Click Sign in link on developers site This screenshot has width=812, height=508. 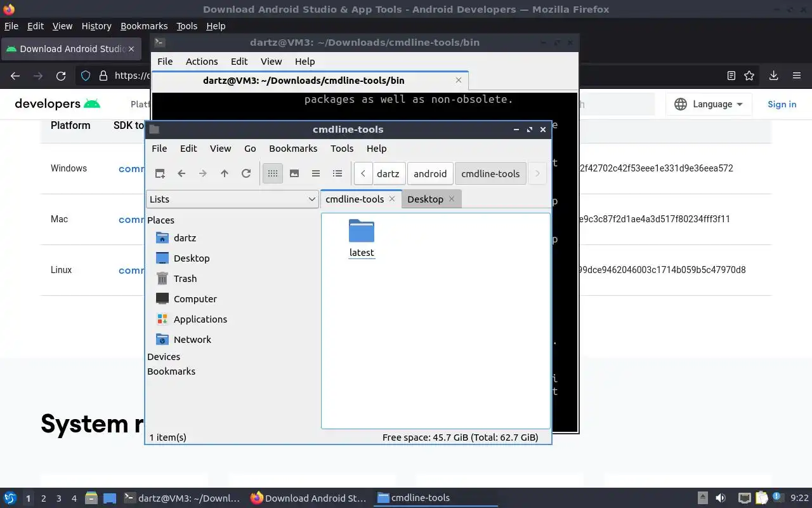click(x=782, y=104)
